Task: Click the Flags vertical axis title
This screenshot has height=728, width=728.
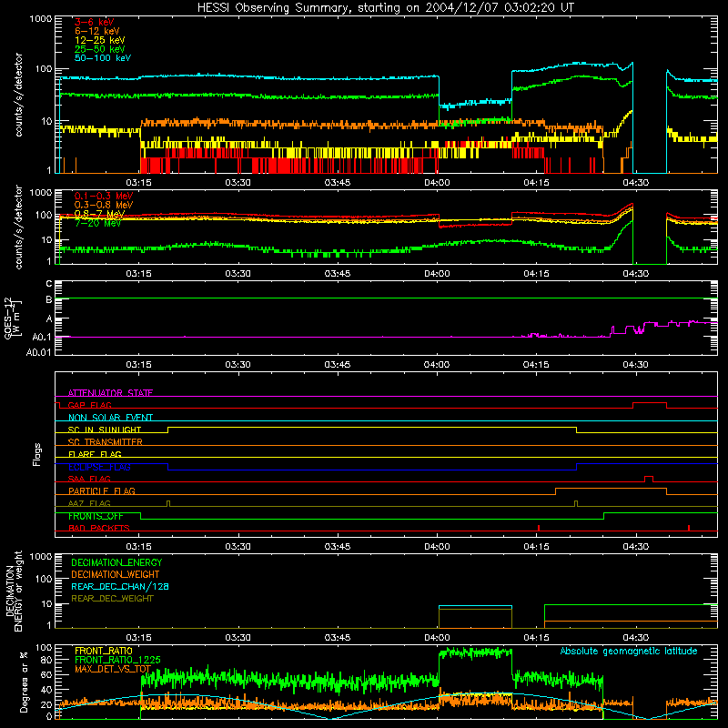Action: click(37, 454)
